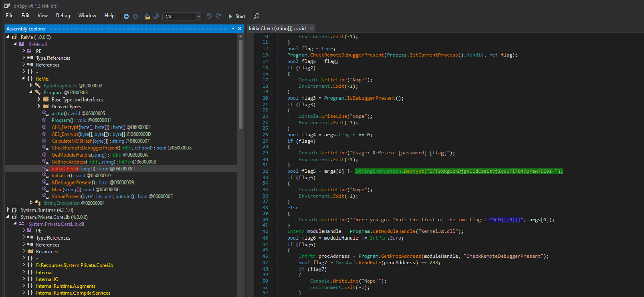Click the Open file folder icon
This screenshot has height=297, width=644.
coord(147,16)
